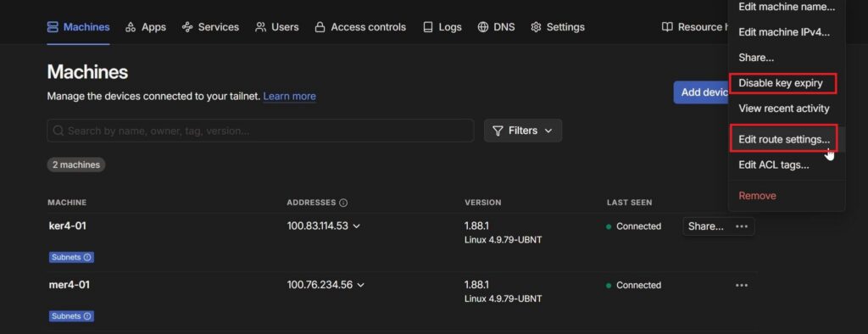Click the Learn more link

(290, 97)
